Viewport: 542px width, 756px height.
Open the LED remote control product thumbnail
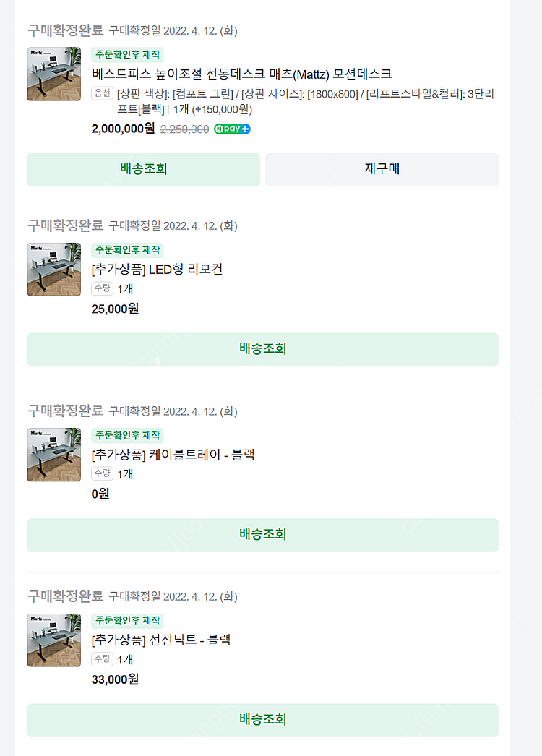click(x=54, y=270)
